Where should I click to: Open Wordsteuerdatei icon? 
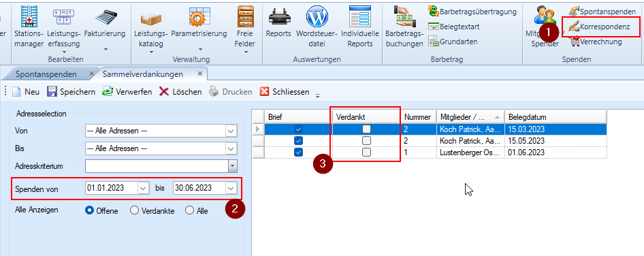[x=317, y=16]
